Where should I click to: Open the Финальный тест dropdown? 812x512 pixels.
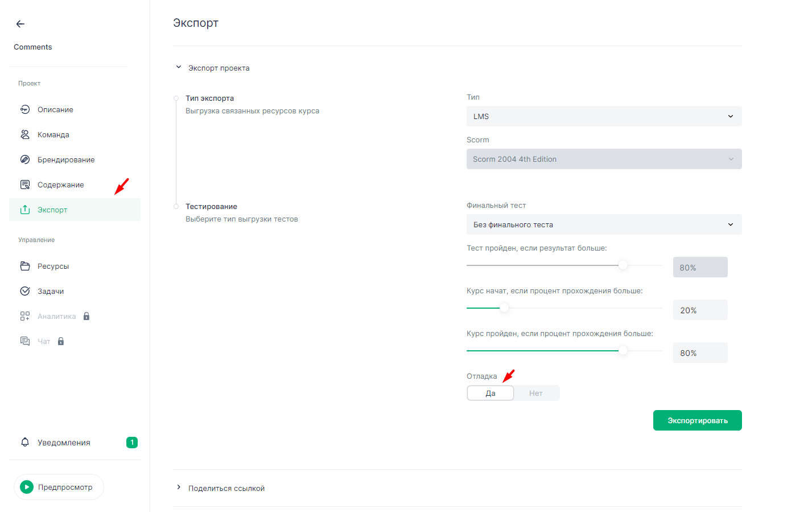[x=604, y=224]
